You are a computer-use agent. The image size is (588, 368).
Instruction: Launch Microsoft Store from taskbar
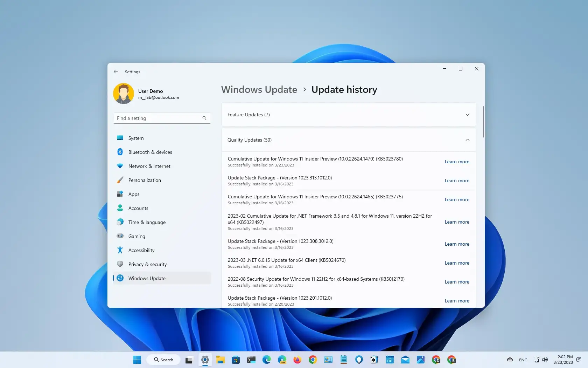(236, 360)
